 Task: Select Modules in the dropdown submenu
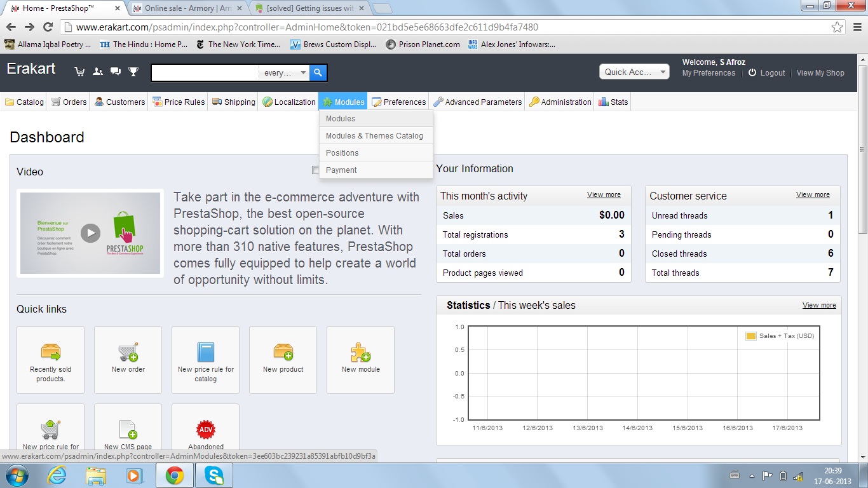[376, 119]
